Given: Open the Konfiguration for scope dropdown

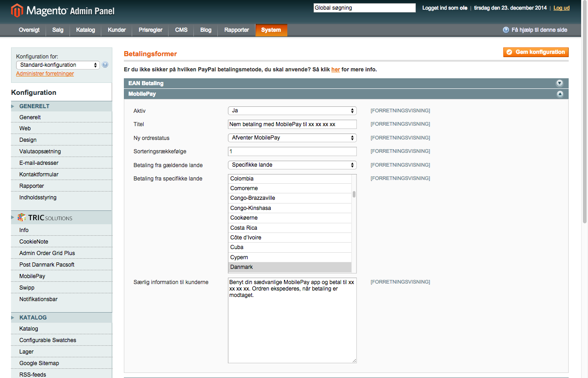Looking at the screenshot, I should click(58, 65).
